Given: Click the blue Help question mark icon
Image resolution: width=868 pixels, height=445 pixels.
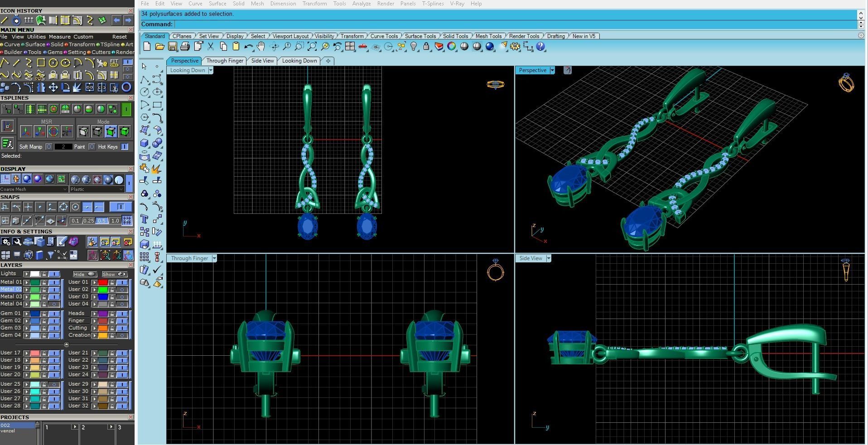Looking at the screenshot, I should tap(540, 46).
